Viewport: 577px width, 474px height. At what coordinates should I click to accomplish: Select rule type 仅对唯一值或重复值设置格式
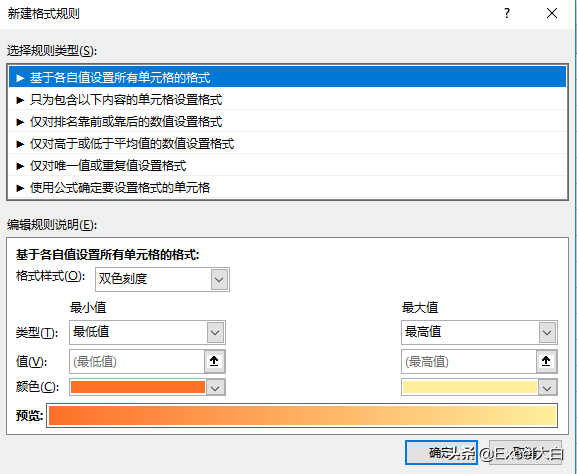click(287, 166)
